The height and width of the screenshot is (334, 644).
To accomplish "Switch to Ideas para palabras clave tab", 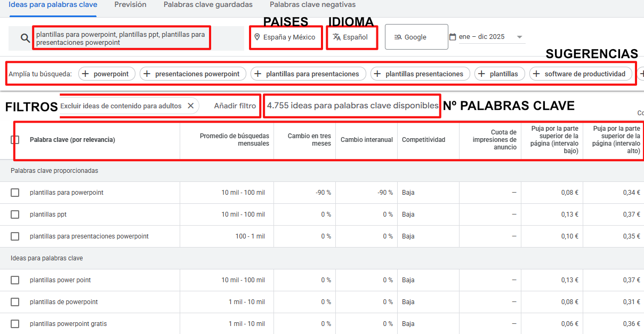I will point(53,5).
